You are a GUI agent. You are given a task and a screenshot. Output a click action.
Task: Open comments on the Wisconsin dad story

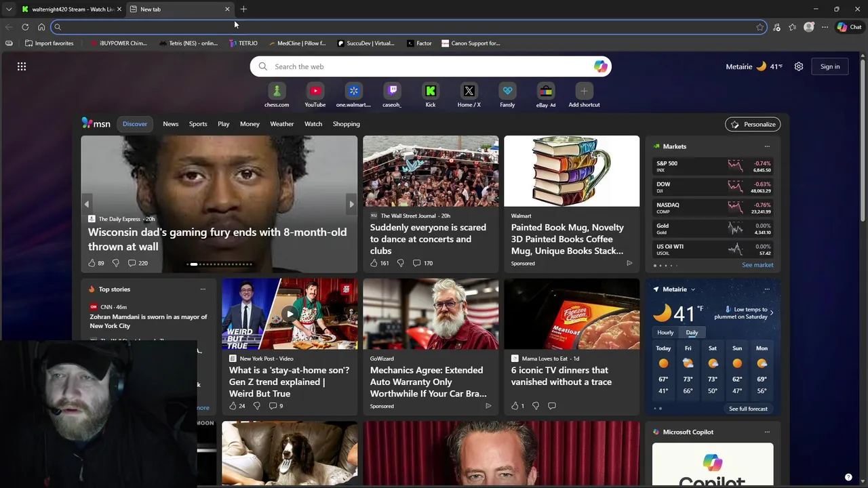pos(138,263)
